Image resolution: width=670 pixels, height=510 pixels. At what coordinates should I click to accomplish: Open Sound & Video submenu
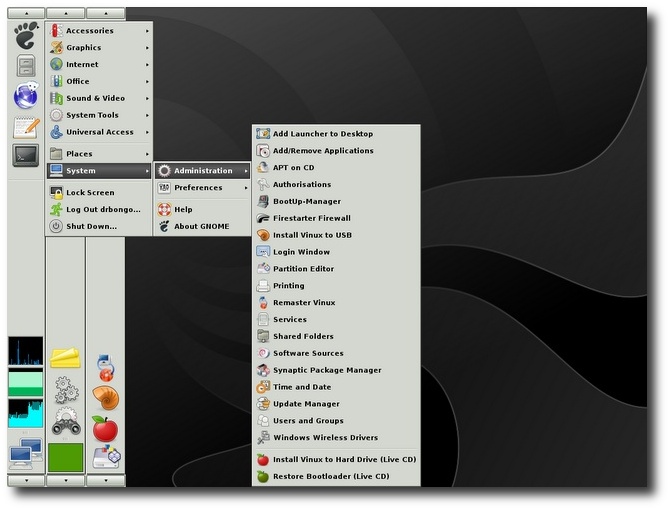[99, 98]
